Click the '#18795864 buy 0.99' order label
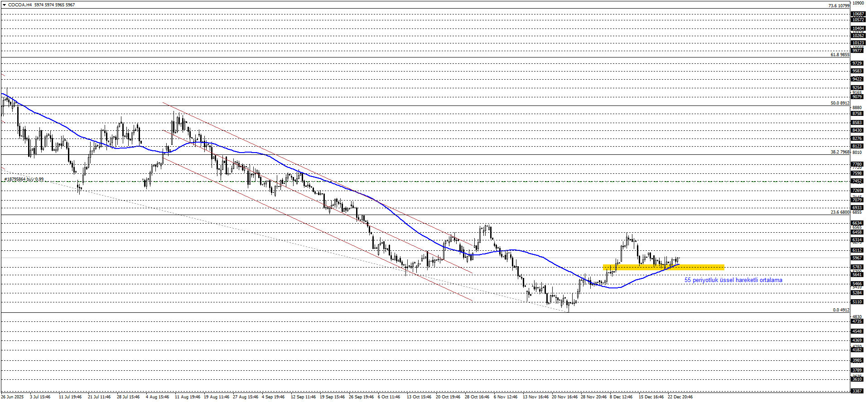The width and height of the screenshot is (868, 402). 24,180
